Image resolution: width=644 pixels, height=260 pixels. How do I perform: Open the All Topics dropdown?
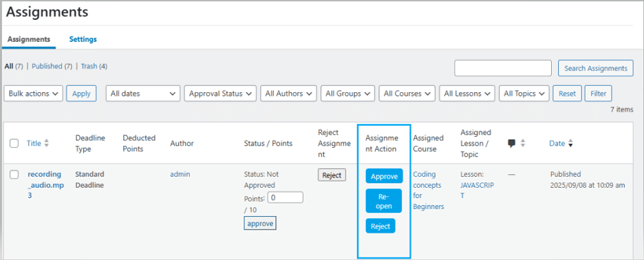tap(524, 94)
